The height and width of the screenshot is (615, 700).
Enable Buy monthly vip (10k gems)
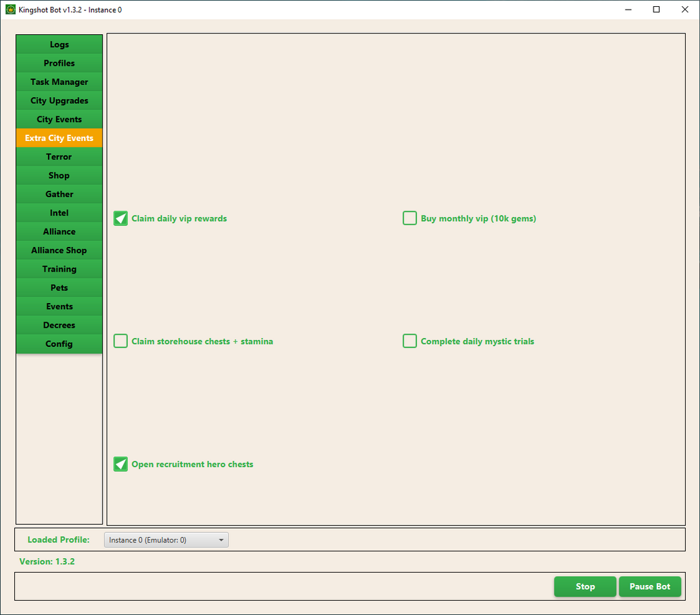pos(409,218)
